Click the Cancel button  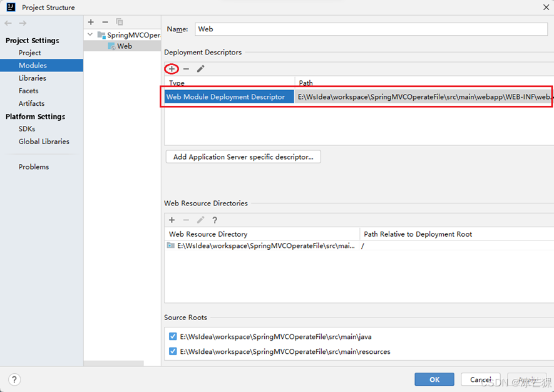[x=481, y=379]
